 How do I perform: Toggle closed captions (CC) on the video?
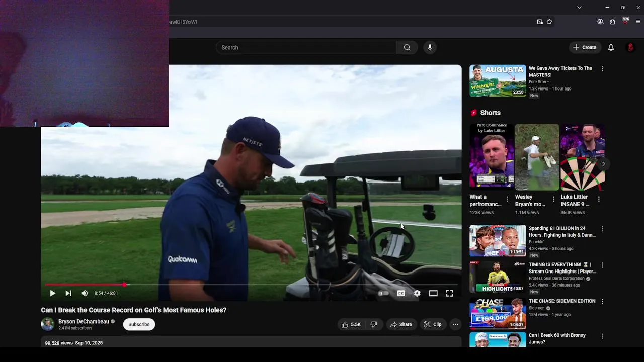click(401, 293)
